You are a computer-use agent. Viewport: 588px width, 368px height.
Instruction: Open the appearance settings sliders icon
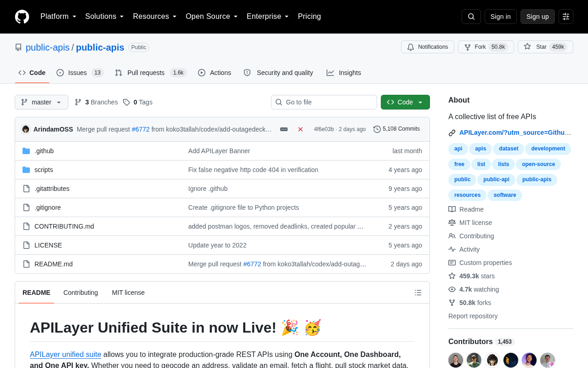pyautogui.click(x=566, y=17)
